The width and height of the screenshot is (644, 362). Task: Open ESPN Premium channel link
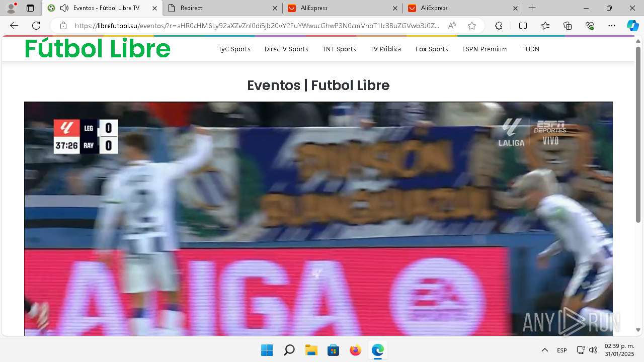(x=485, y=49)
